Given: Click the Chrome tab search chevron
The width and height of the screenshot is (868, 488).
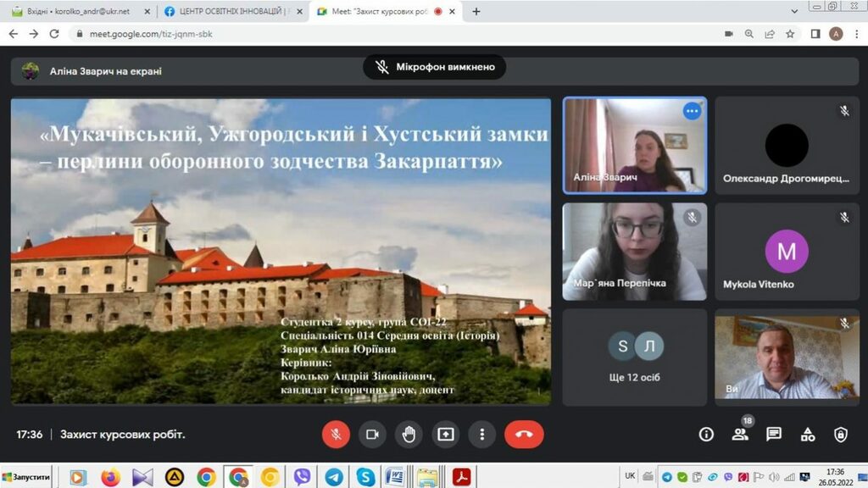Looking at the screenshot, I should tap(794, 12).
